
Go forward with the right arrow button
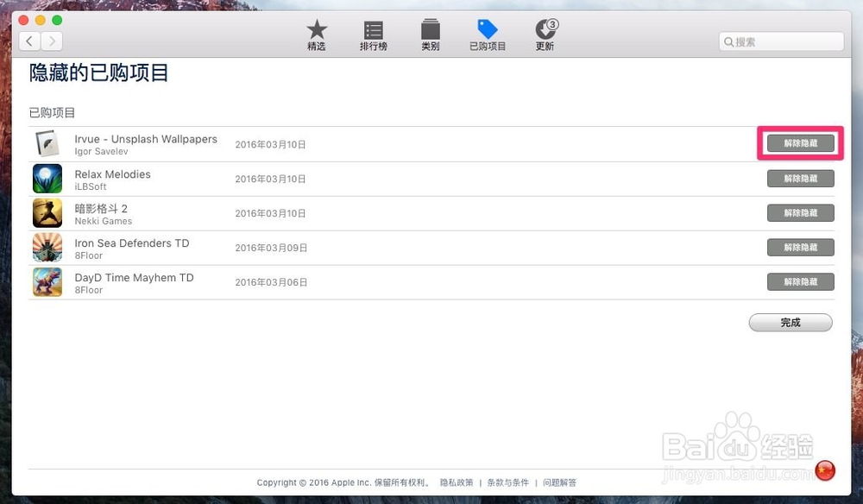[x=52, y=41]
